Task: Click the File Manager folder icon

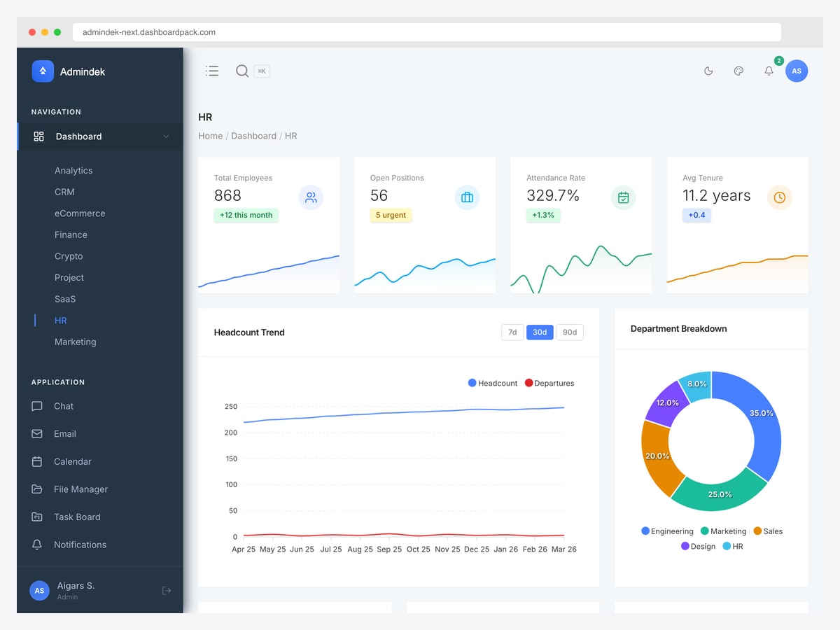Action: click(x=37, y=489)
